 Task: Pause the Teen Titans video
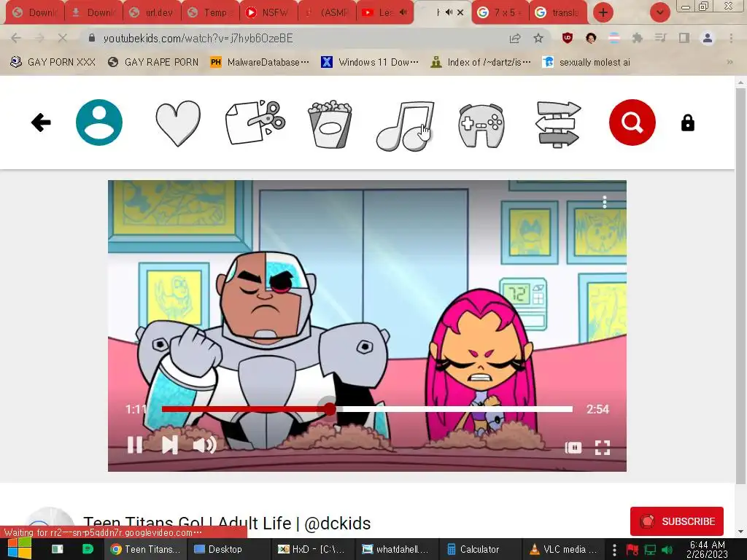click(135, 446)
